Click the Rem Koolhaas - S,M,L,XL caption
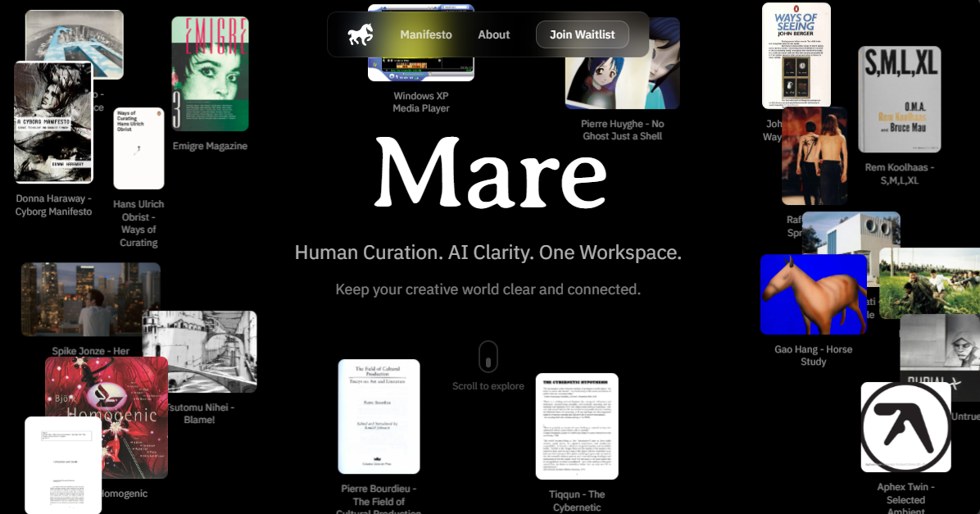This screenshot has height=514, width=980. click(x=900, y=174)
